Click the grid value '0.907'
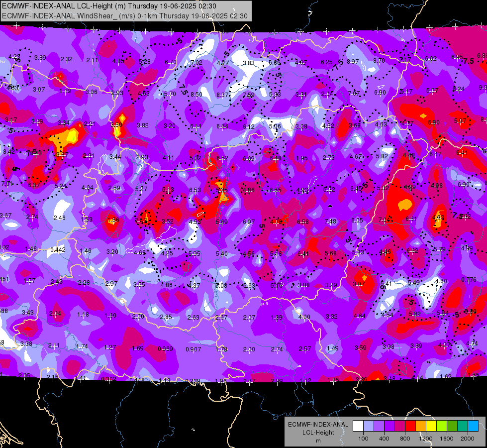The height and width of the screenshot is (448, 487). tap(193, 349)
